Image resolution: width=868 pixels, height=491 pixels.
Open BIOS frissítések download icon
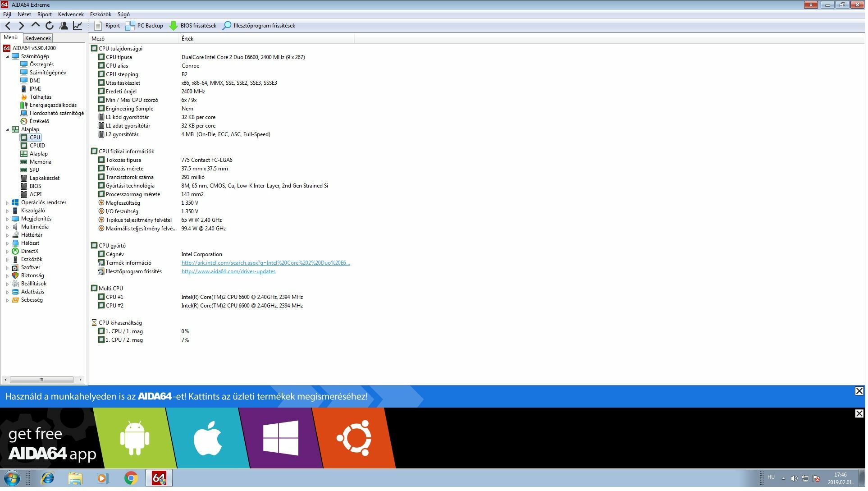(x=193, y=26)
